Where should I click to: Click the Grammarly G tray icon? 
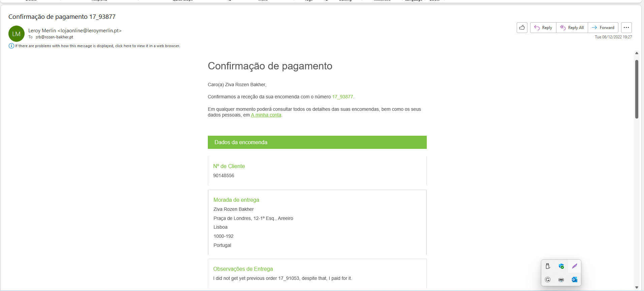pyautogui.click(x=548, y=280)
